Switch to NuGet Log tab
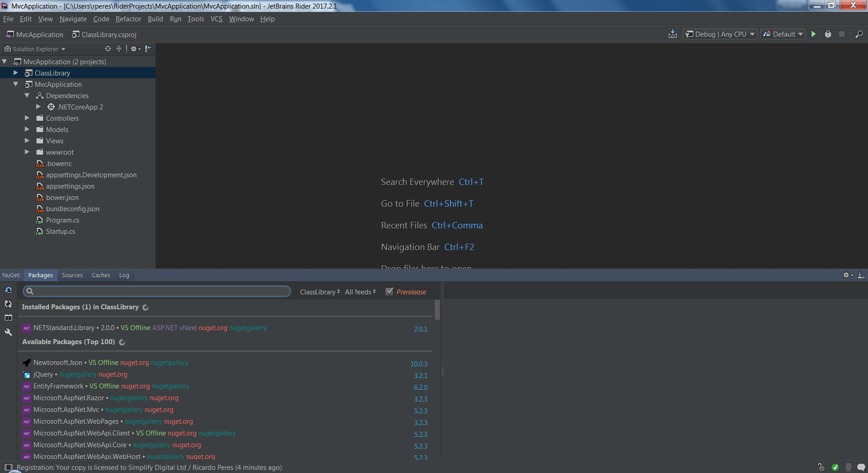 pos(124,275)
